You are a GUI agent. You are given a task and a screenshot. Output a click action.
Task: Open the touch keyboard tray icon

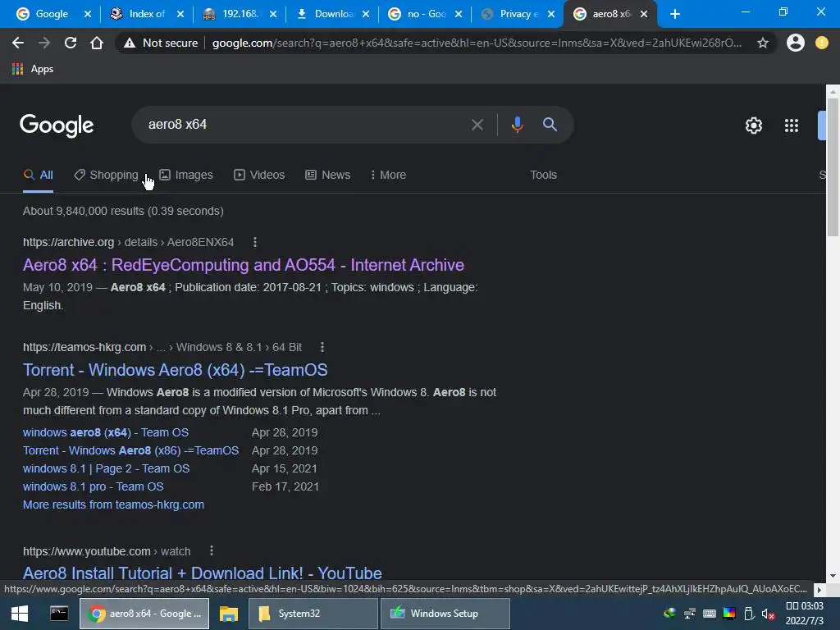pos(710,614)
